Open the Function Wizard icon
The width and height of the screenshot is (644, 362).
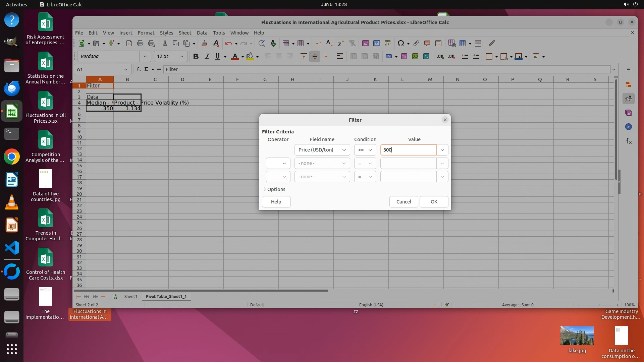pos(139,69)
